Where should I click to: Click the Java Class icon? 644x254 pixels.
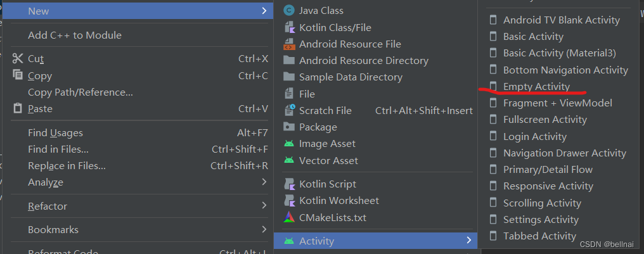[289, 11]
